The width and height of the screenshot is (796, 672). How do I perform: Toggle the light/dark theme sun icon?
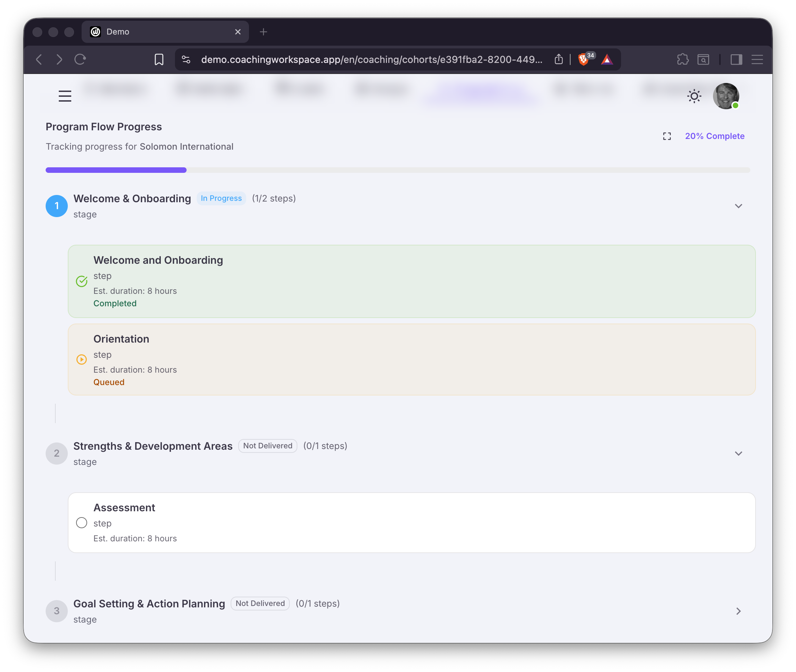click(694, 96)
